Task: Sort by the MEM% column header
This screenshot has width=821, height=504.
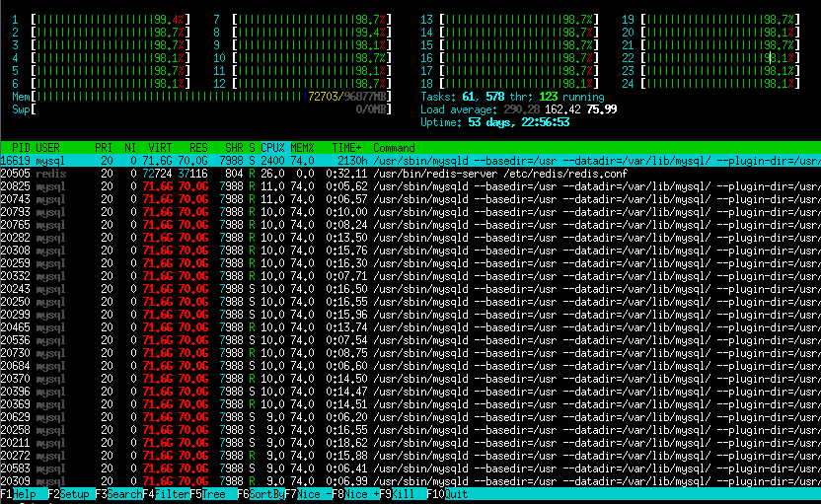Action: click(x=302, y=148)
